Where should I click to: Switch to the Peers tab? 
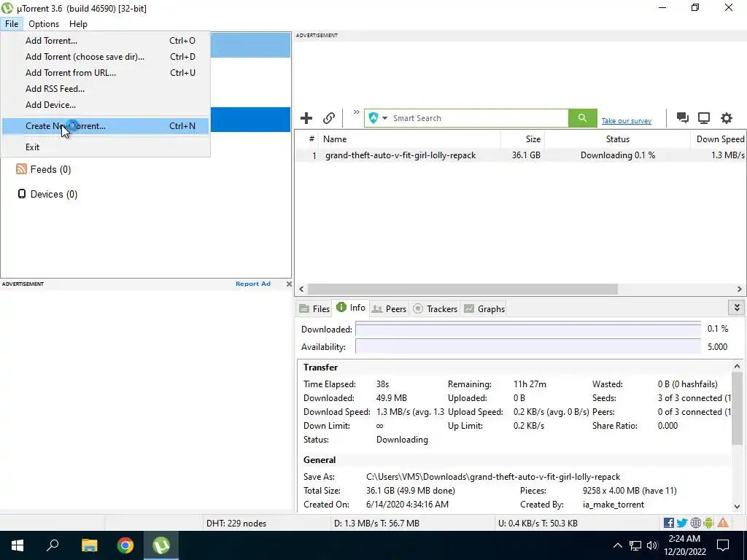point(390,308)
